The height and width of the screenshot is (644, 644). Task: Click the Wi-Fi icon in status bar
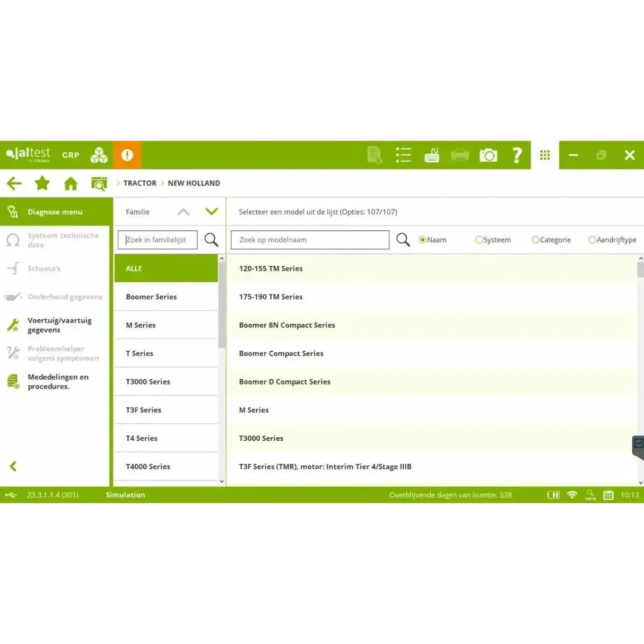coord(572,495)
